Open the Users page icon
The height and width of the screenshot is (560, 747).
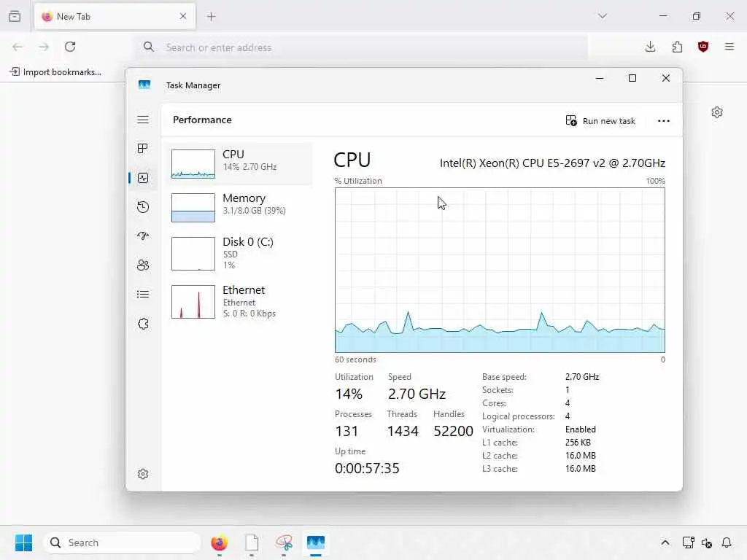(143, 265)
